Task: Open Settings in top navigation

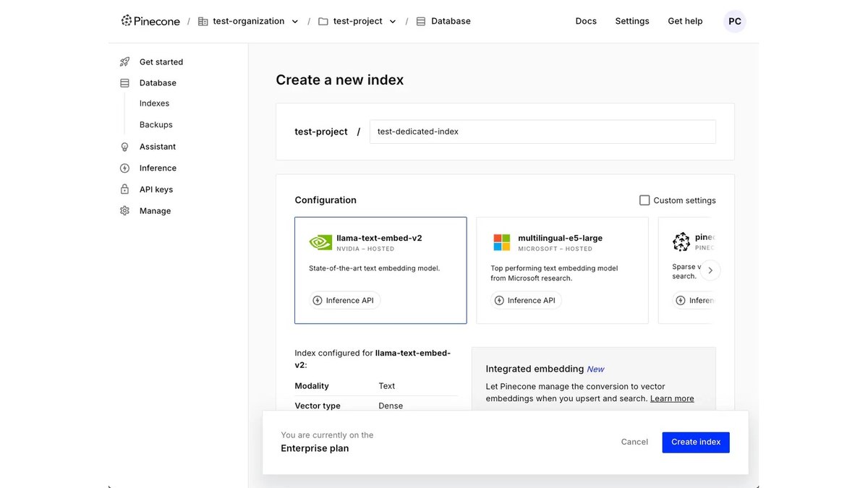Action: [x=632, y=21]
